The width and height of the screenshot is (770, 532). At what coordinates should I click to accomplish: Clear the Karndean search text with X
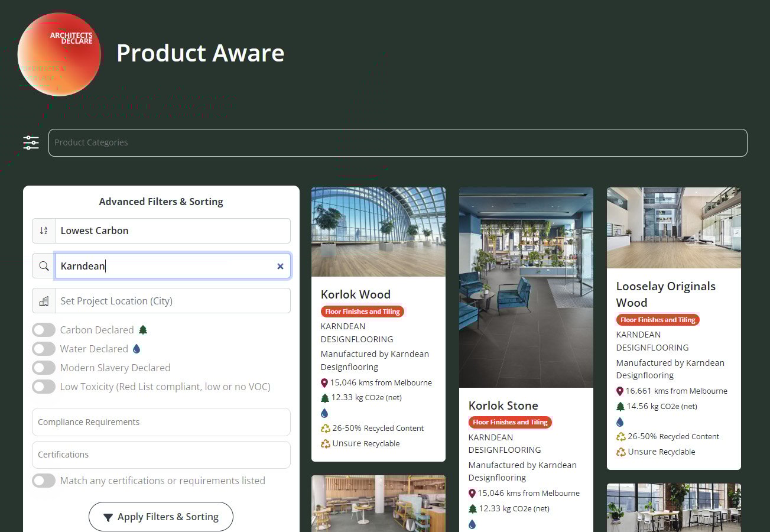280,267
